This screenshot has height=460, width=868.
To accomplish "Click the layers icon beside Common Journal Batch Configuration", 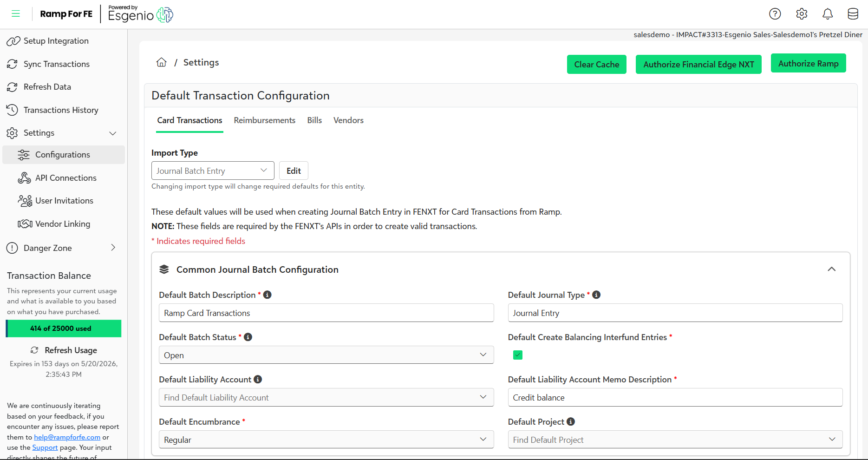I will 164,269.
